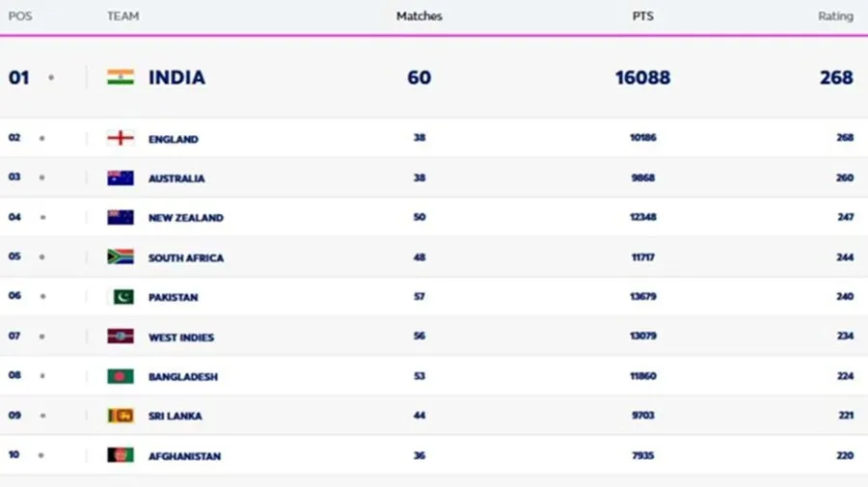Sort by the Rating column header

click(835, 16)
